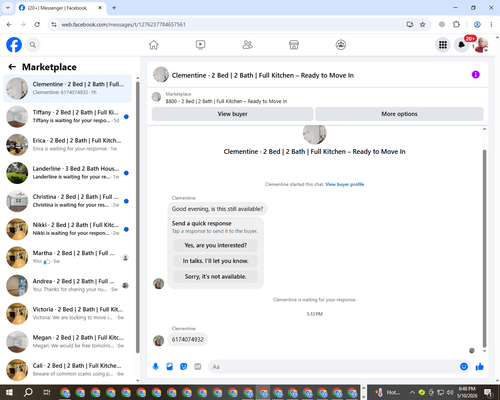Open the Chrome extensions puzzle icon
Viewport: 500px width, 400px height.
pyautogui.click(x=456, y=24)
